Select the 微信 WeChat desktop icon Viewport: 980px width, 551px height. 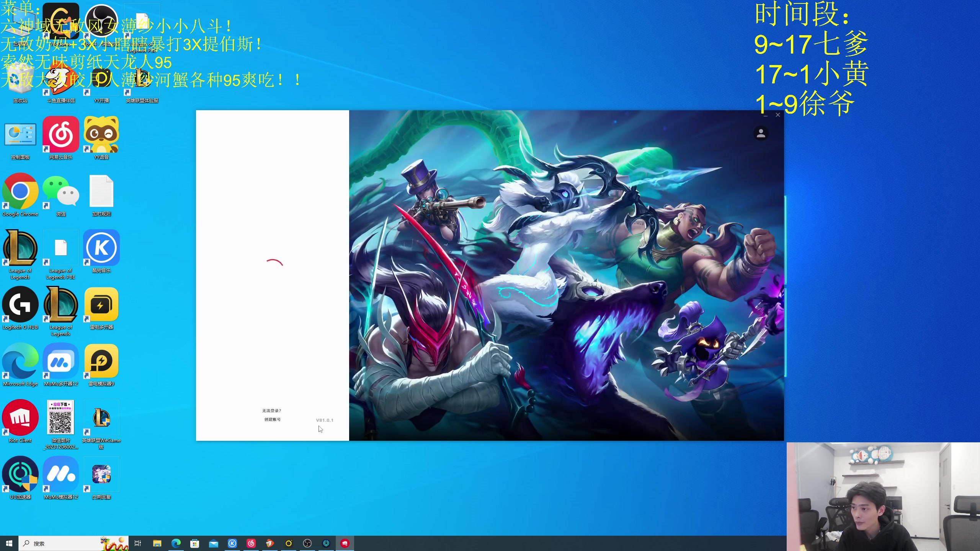[61, 195]
